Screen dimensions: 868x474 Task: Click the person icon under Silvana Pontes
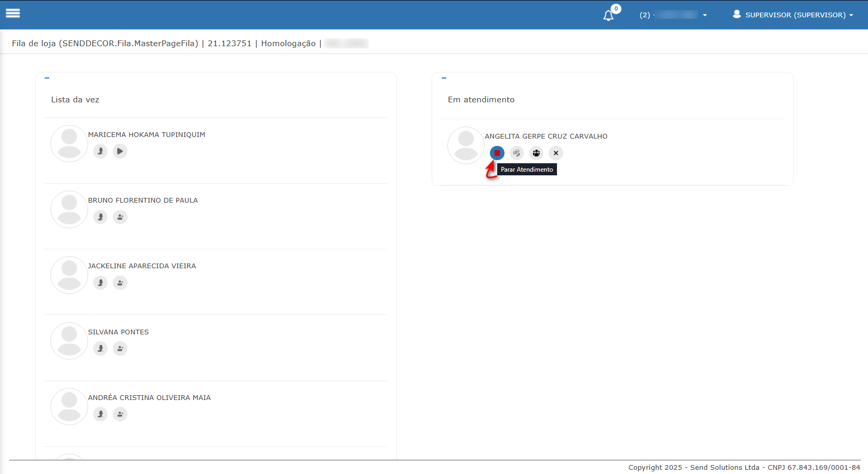[100, 349]
